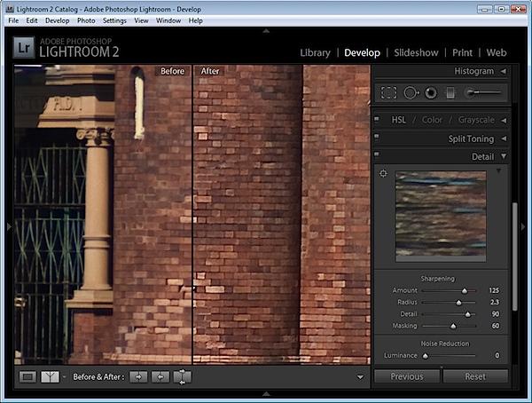532x403 pixels.
Task: Click the detail zoom target picker icon
Action: pos(383,174)
